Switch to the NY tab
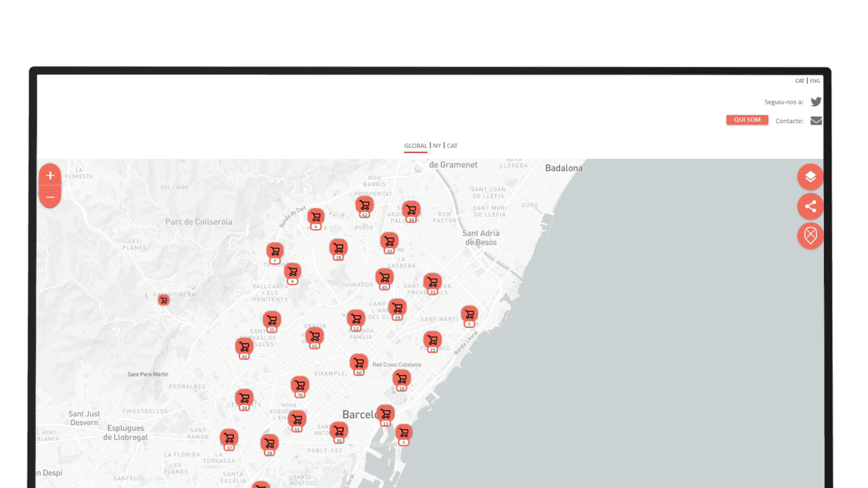This screenshot has width=868, height=488. click(x=435, y=146)
